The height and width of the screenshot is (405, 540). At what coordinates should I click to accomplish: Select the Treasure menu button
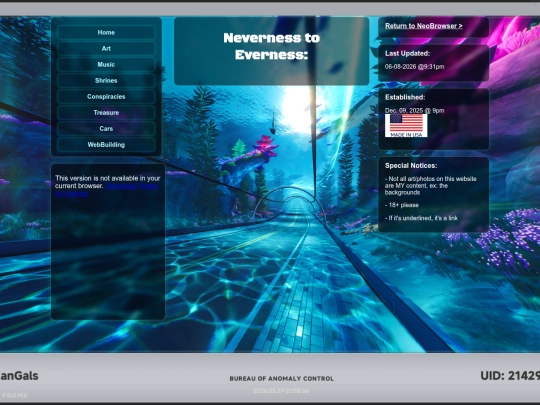tap(106, 113)
